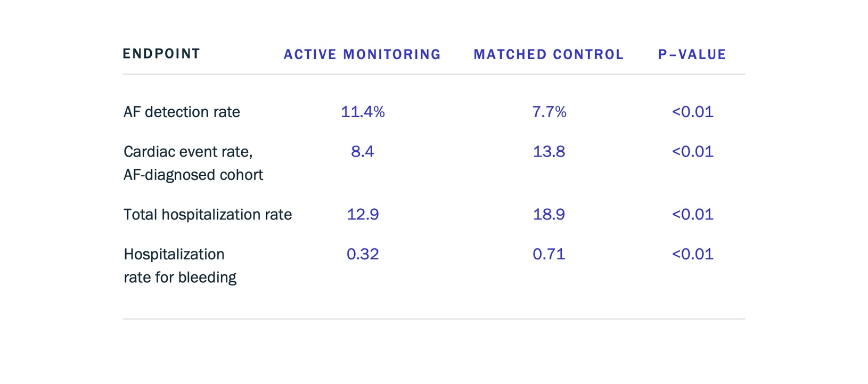Click the MATCHED CONTROL column header
The height and width of the screenshot is (384, 868).
[x=548, y=54]
